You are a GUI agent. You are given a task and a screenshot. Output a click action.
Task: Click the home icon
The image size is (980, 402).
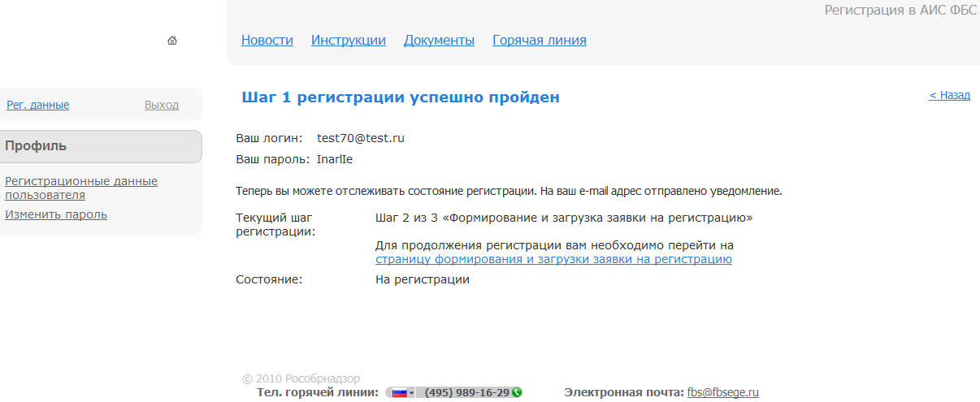[172, 41]
